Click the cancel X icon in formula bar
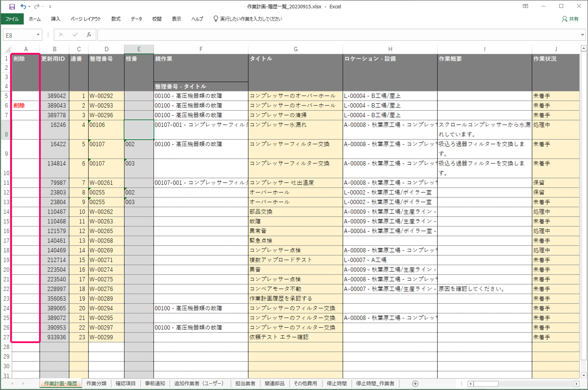This screenshot has height=390, width=588. [61, 35]
